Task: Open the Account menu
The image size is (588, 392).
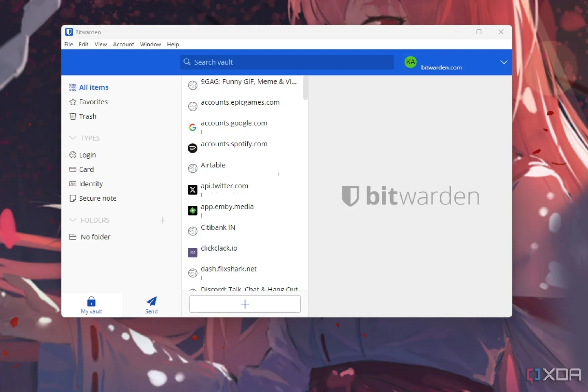Action: [x=123, y=44]
